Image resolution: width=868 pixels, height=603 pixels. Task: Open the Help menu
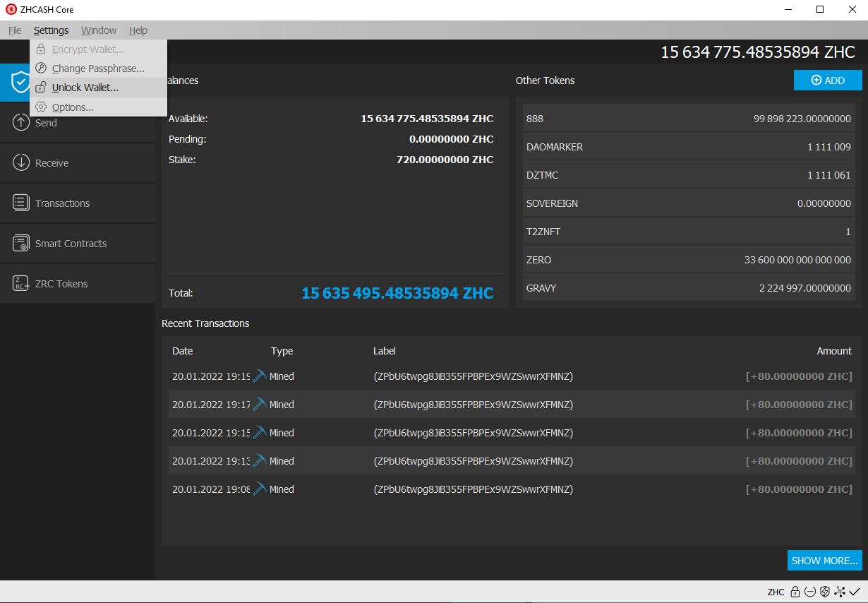[138, 30]
